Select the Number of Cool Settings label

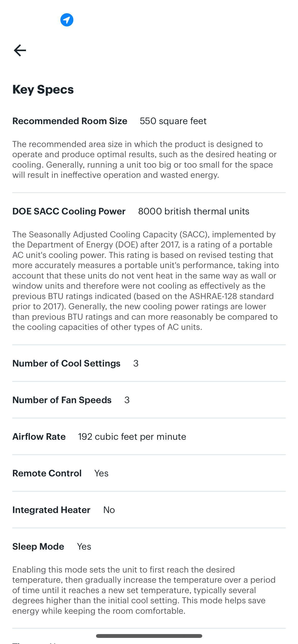[x=66, y=363]
